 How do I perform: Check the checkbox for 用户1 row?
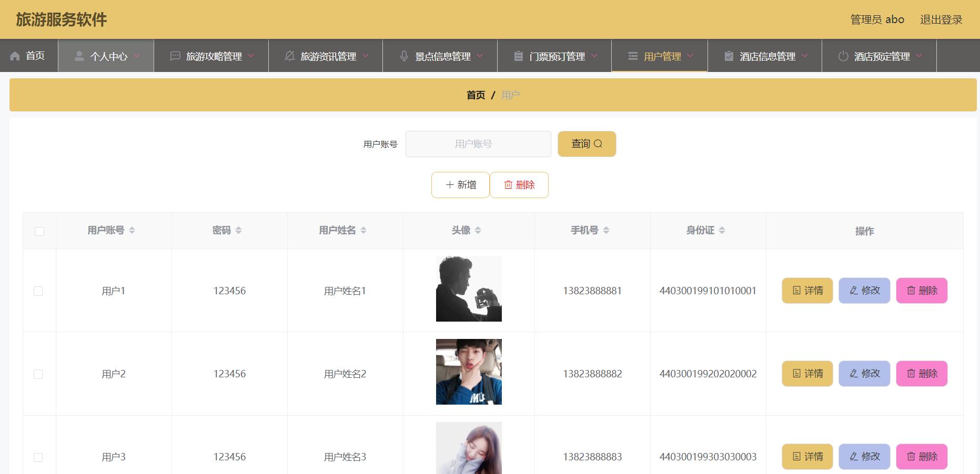38,291
